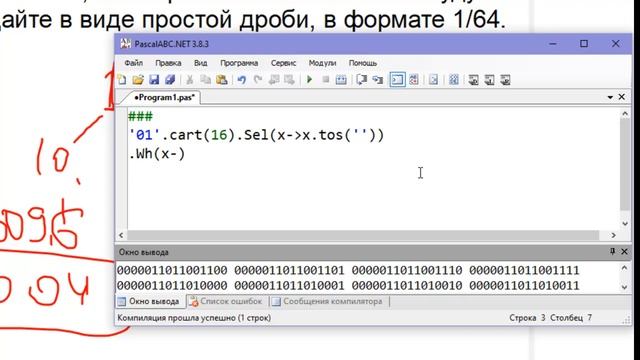Open the Правка menu
The image size is (640, 360).
pyautogui.click(x=168, y=63)
